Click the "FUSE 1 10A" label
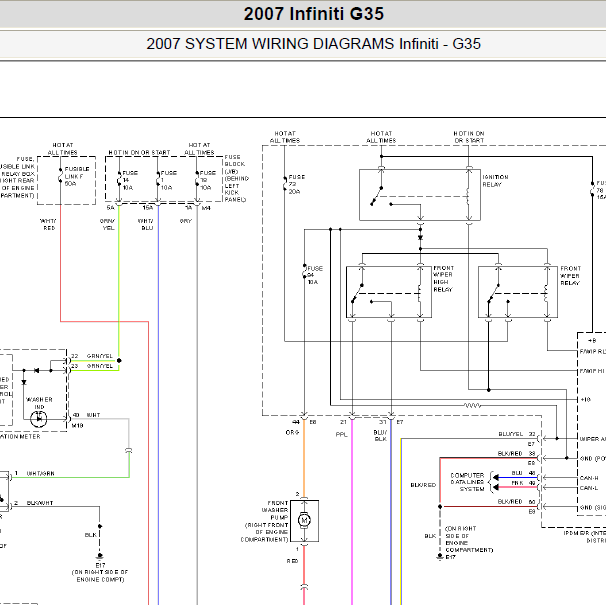The height and width of the screenshot is (605, 606). pos(169,180)
